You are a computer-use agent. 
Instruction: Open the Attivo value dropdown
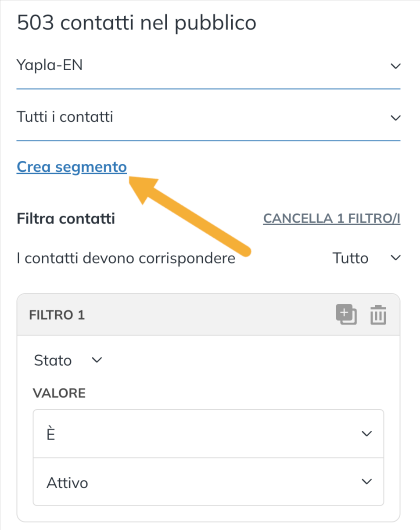pyautogui.click(x=208, y=482)
